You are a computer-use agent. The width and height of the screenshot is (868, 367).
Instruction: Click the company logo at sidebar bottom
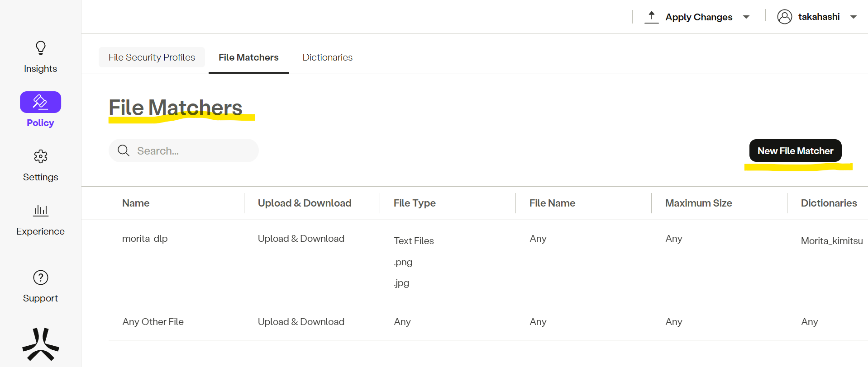click(x=41, y=344)
